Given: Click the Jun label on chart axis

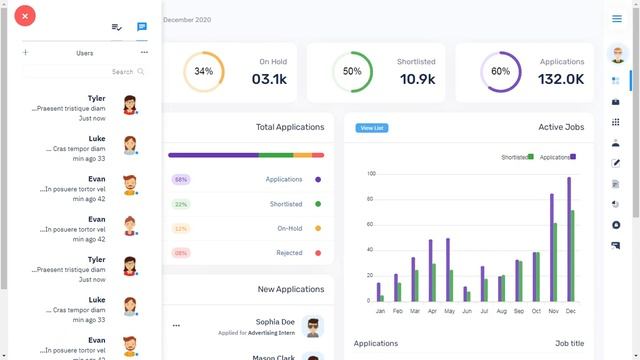Looking at the screenshot, I should [467, 311].
